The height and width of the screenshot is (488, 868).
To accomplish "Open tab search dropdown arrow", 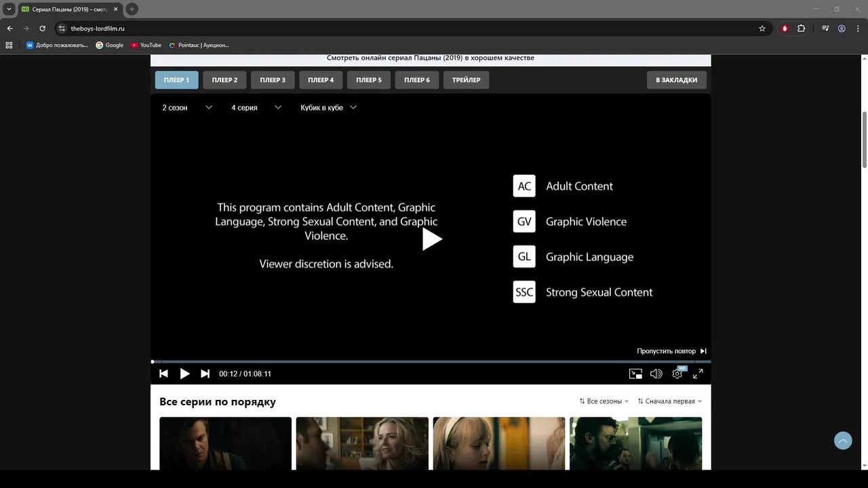I will click(x=9, y=9).
